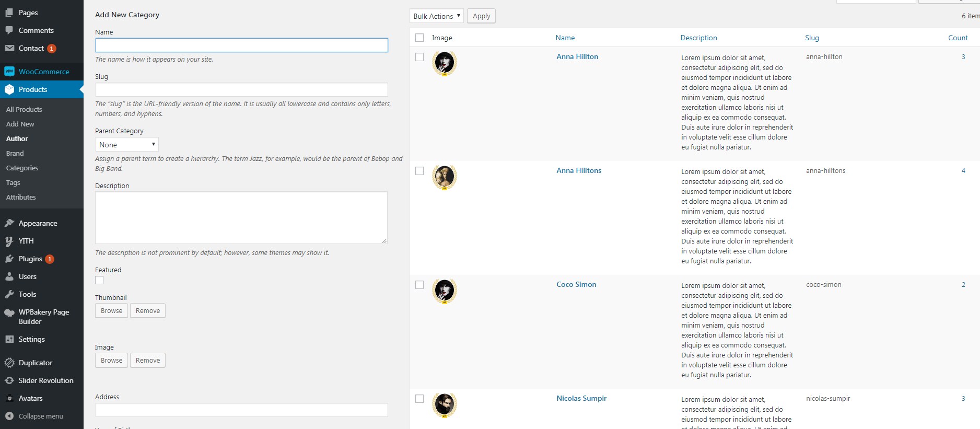
Task: Select all rows with header checkbox
Action: pos(419,38)
